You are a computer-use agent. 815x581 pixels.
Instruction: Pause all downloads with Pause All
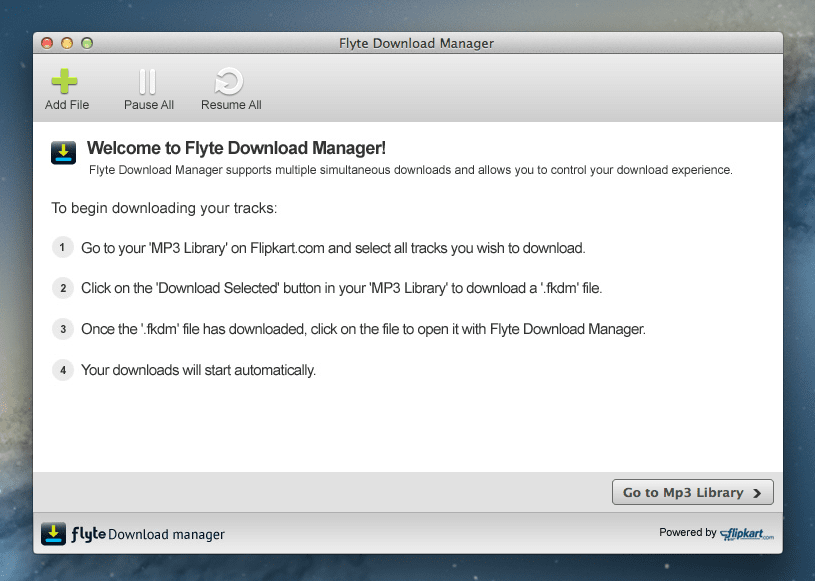[148, 89]
